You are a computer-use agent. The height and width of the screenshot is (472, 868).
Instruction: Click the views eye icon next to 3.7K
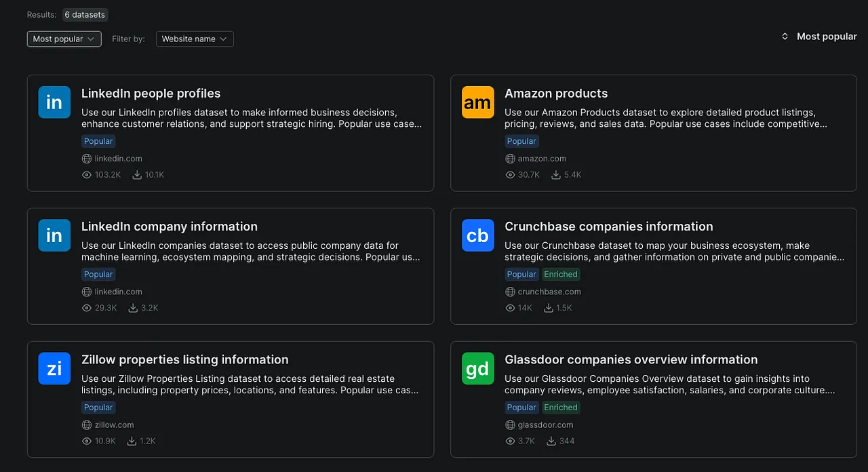(x=510, y=441)
